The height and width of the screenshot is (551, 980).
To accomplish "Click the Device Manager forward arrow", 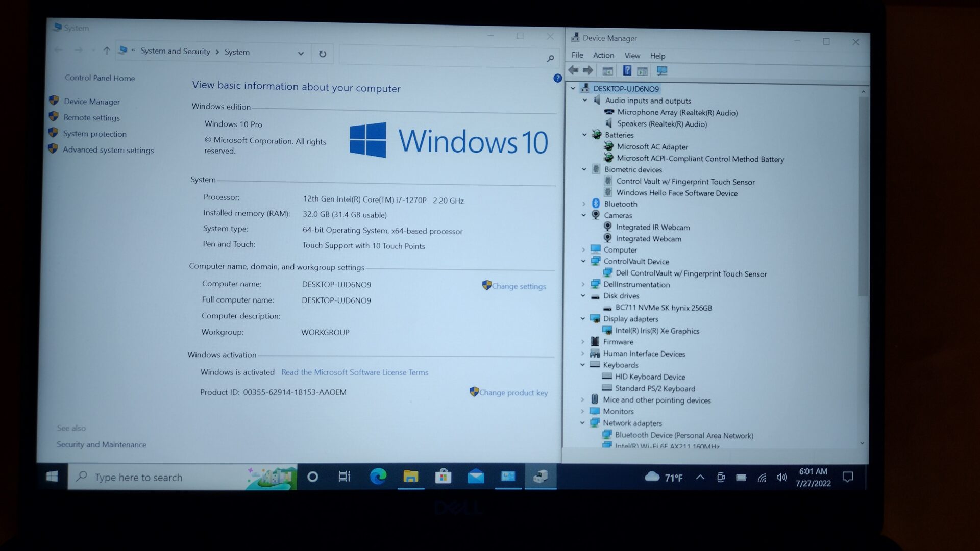I will [588, 70].
